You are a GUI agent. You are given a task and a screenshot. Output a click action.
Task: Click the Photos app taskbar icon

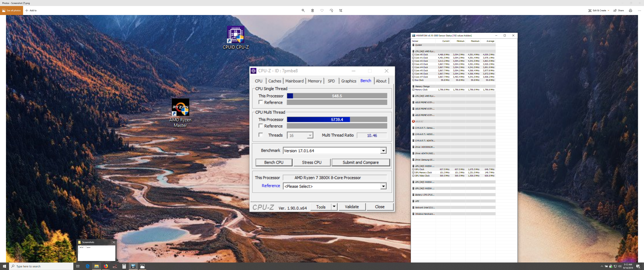(142, 266)
